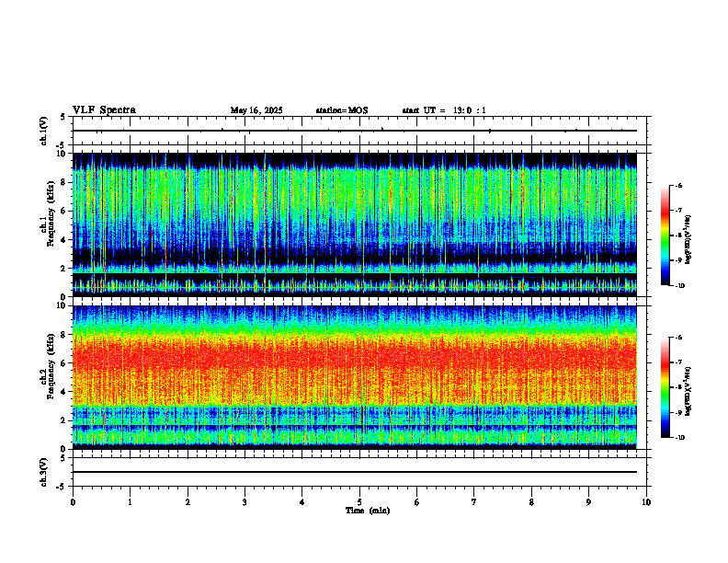Click the 'VLF Spectra' title text

tap(104, 110)
